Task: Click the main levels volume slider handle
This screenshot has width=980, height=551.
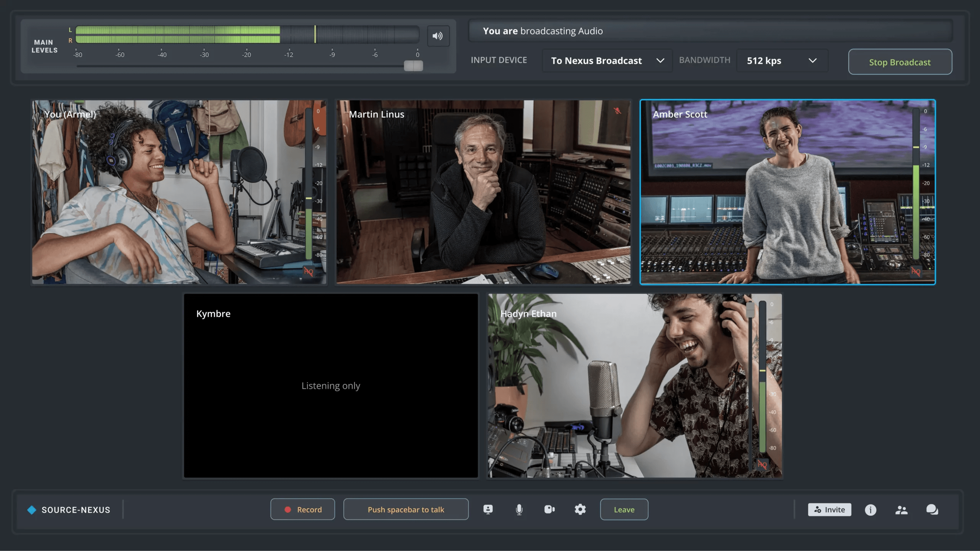Action: (x=413, y=66)
